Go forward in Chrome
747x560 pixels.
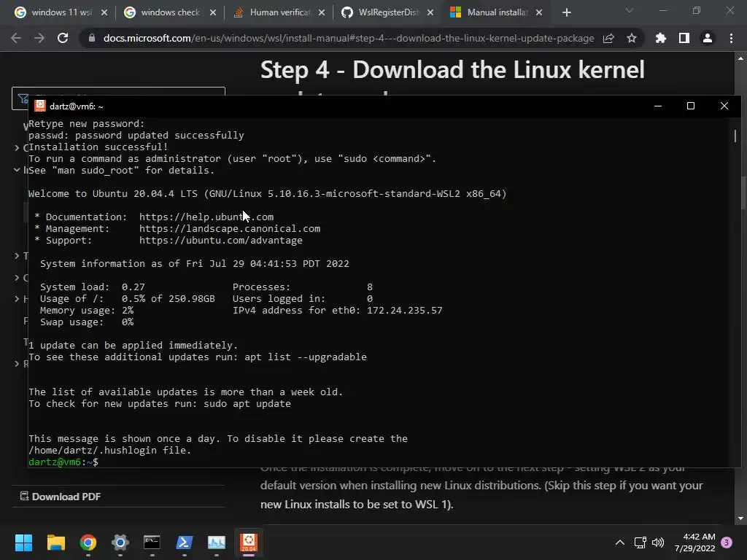pyautogui.click(x=39, y=38)
